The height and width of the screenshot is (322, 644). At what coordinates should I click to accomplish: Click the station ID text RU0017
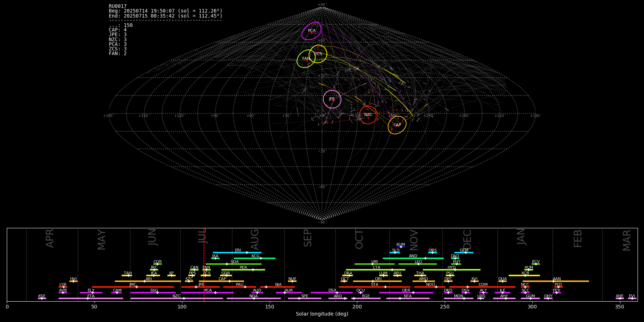point(118,6)
